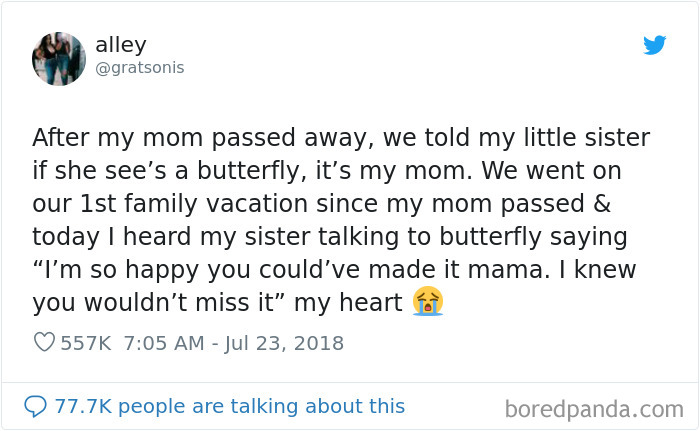The height and width of the screenshot is (431, 700).
Task: Click the quote "I'm so happy you could've"
Action: pyautogui.click(x=196, y=270)
